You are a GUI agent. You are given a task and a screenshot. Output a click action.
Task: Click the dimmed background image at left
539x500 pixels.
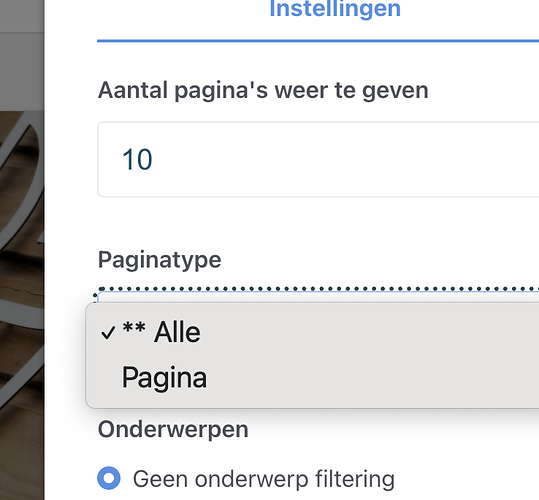click(x=22, y=305)
